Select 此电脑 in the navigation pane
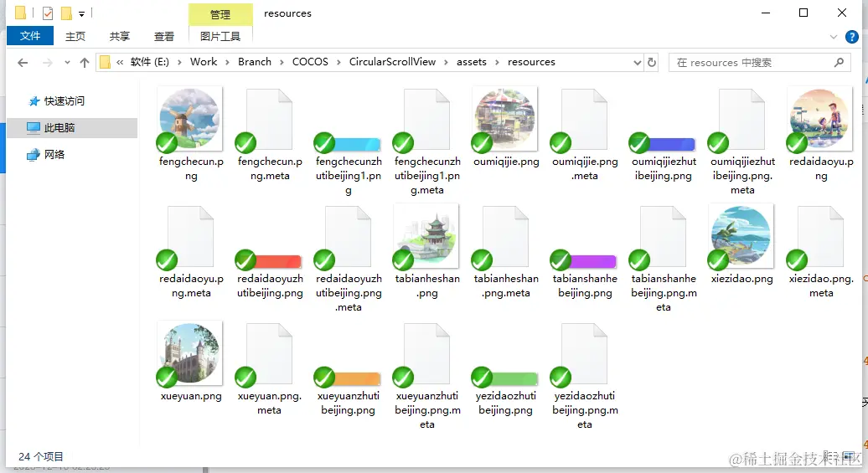The width and height of the screenshot is (868, 473). (72, 128)
